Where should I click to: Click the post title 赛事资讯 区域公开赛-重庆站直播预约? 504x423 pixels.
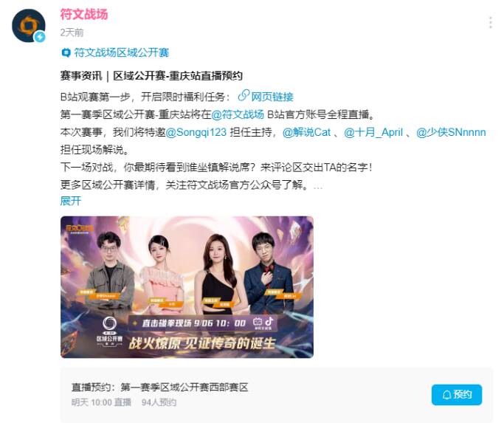(x=151, y=76)
